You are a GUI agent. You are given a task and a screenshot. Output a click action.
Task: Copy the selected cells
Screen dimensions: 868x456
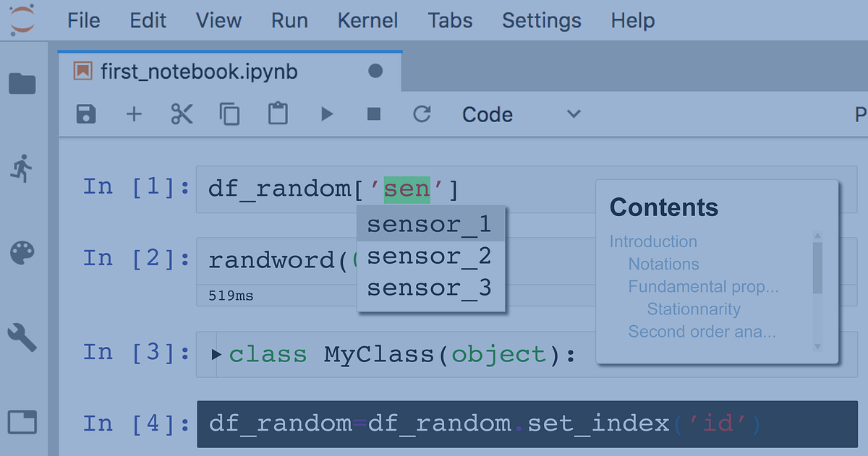click(x=229, y=114)
